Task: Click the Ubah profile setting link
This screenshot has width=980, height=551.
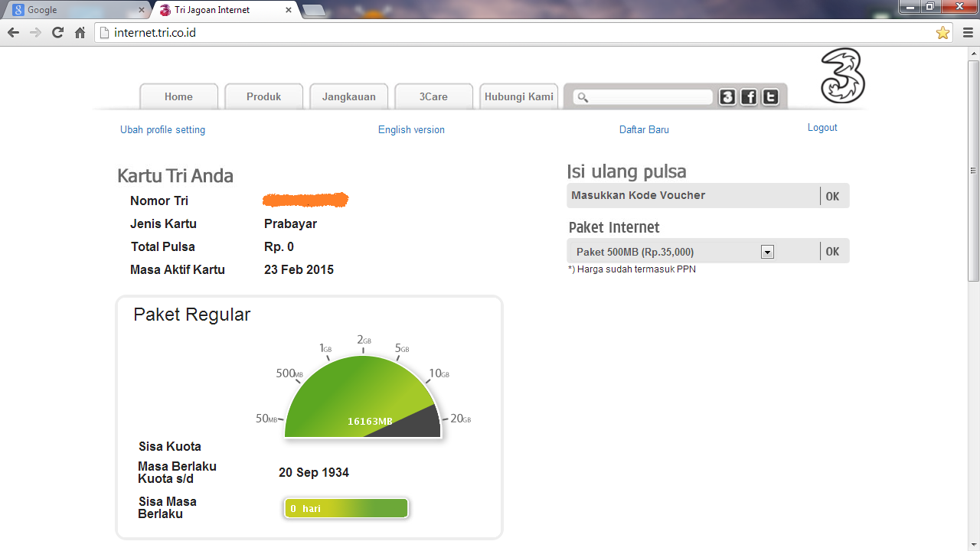Action: tap(162, 130)
